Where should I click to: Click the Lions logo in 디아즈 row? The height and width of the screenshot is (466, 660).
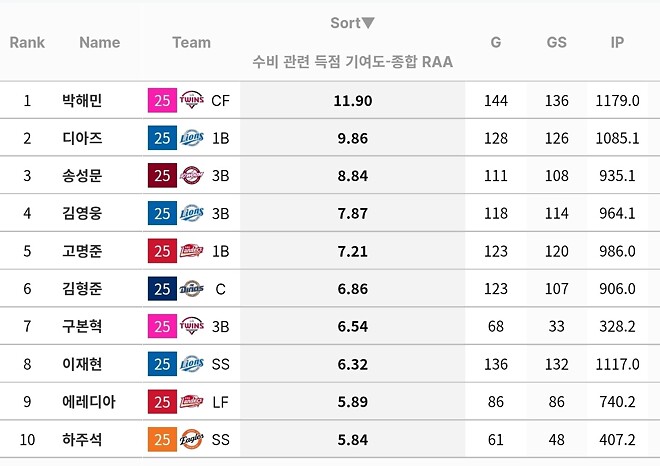coord(192,138)
